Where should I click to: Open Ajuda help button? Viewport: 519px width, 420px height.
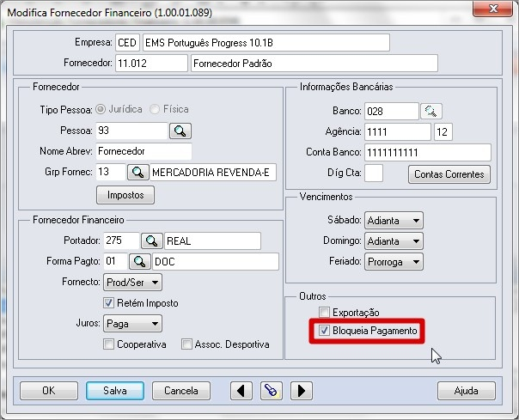pos(467,391)
